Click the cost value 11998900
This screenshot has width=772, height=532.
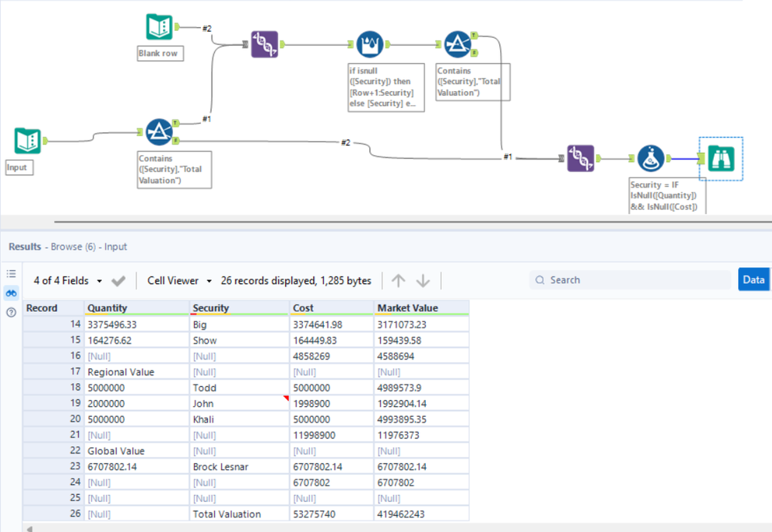(332, 435)
